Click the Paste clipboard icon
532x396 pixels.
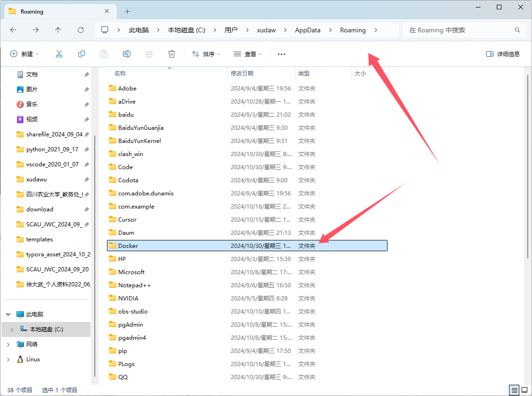point(104,54)
